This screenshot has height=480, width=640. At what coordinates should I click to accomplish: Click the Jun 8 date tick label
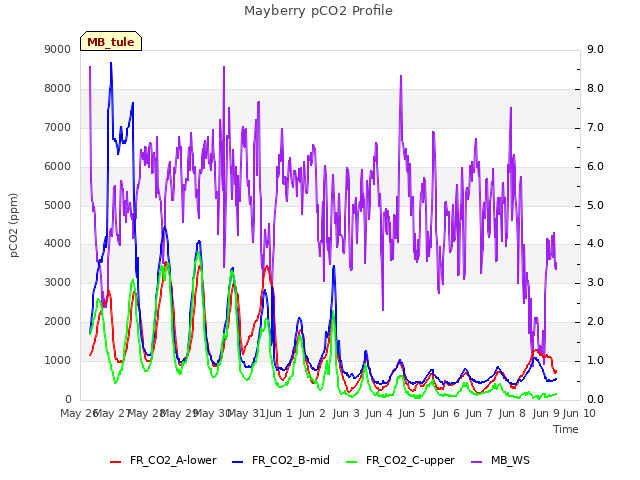512,413
